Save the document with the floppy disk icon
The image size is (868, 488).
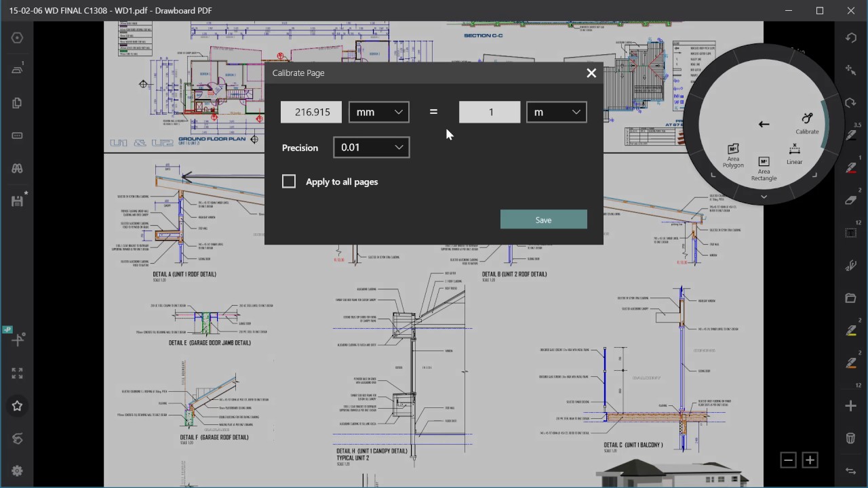(18, 201)
